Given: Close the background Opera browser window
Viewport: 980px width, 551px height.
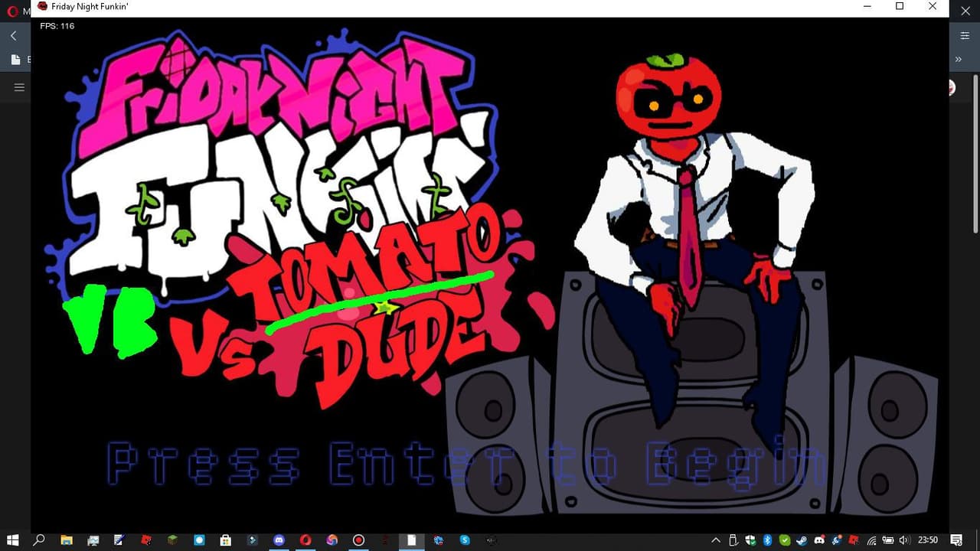Looking at the screenshot, I should [x=965, y=11].
